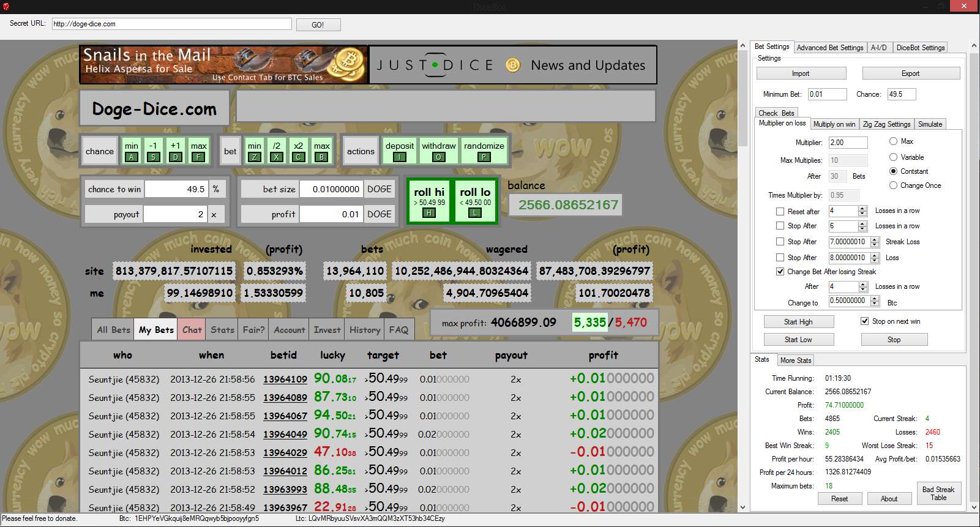980x527 pixels.
Task: Click the chance +1 button (D)
Action: pos(176,151)
